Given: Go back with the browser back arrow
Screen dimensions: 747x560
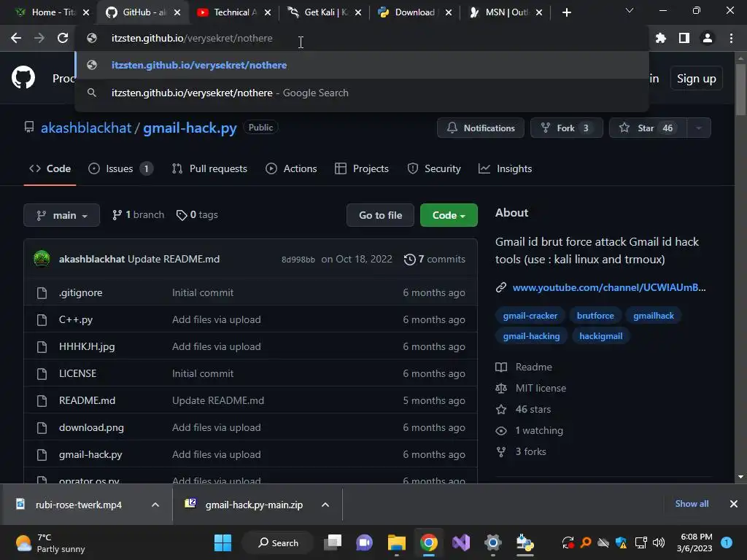Looking at the screenshot, I should tap(16, 38).
